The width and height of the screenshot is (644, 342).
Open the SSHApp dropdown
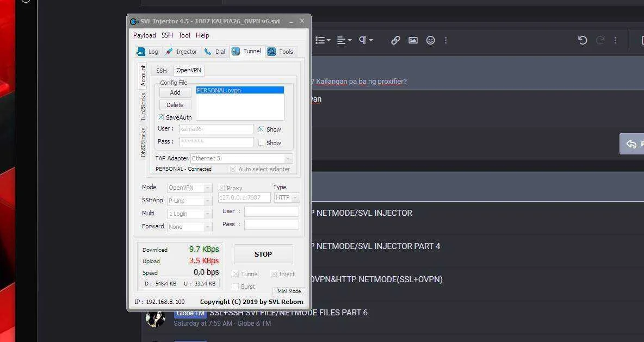(189, 201)
